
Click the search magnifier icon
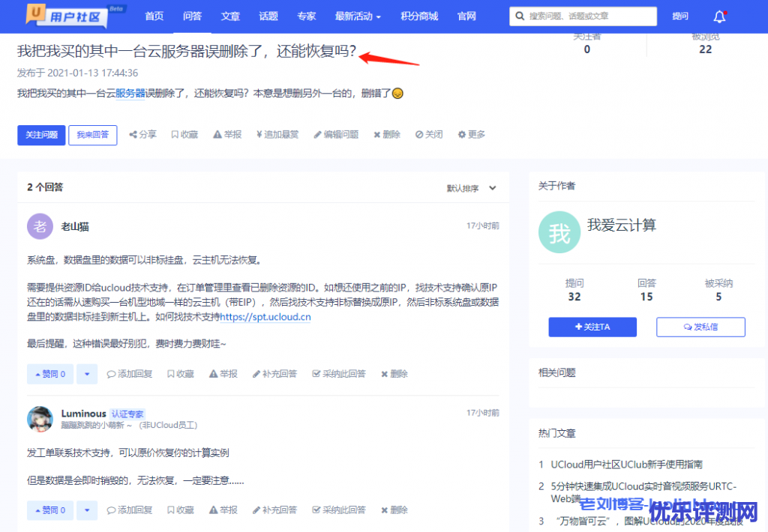[x=520, y=16]
